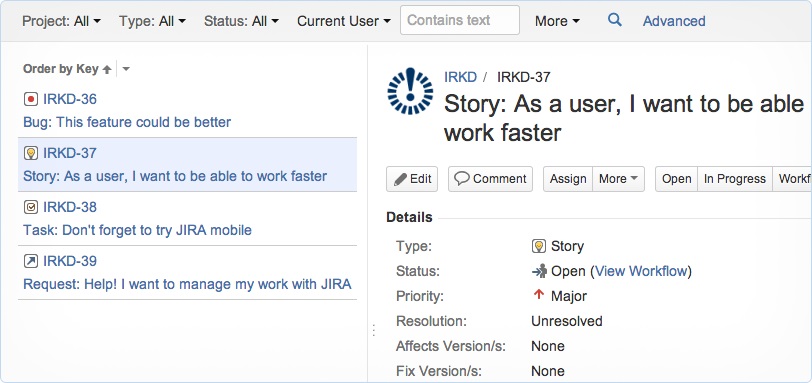Expand the Status: All dropdown

241,21
